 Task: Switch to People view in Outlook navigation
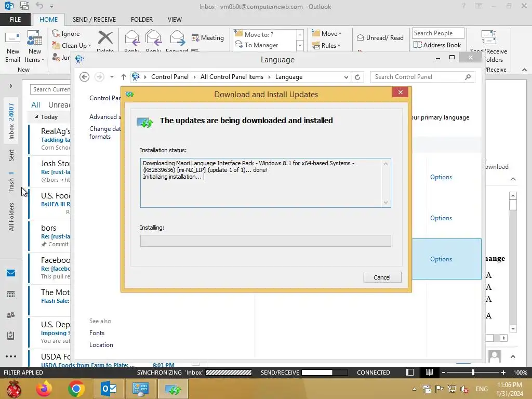(x=11, y=315)
